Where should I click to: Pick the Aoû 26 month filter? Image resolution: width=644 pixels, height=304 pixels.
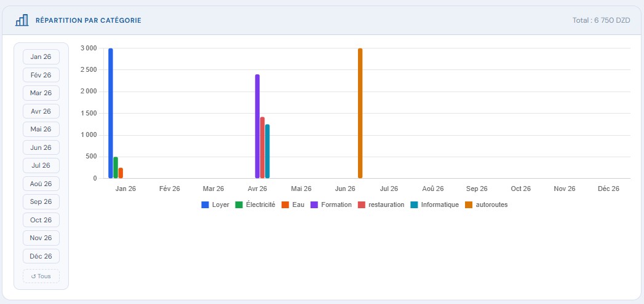41,184
